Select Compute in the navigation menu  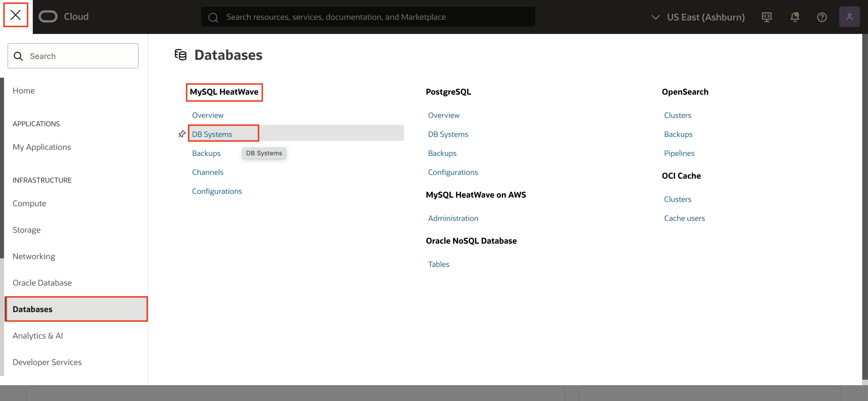[x=29, y=203]
